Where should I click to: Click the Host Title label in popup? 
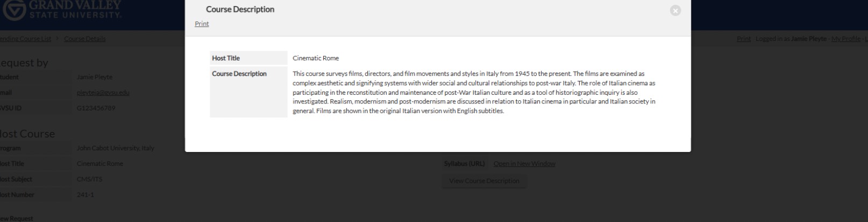click(x=226, y=58)
